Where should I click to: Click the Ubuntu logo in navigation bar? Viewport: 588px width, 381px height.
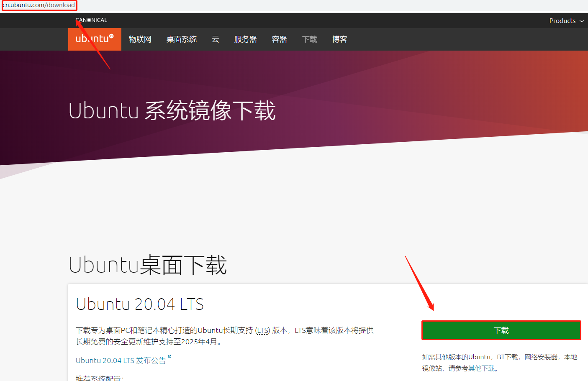pos(95,39)
